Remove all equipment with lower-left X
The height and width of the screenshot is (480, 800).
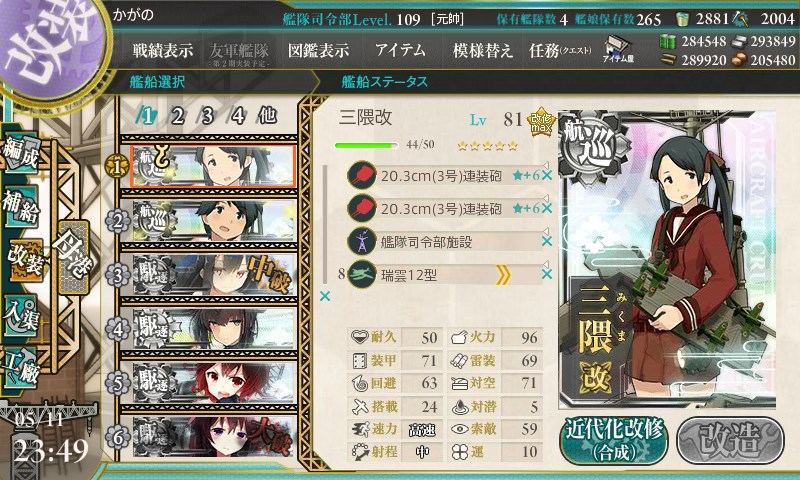pos(324,296)
